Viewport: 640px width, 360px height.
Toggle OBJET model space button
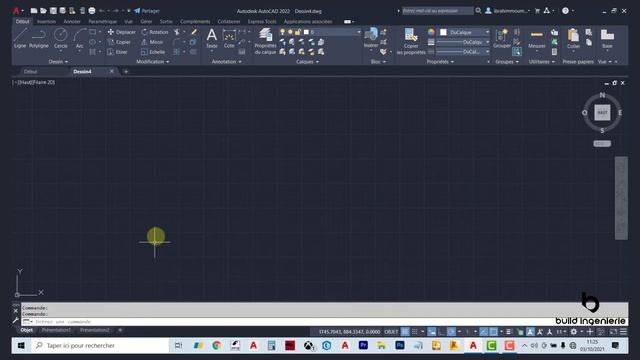391,332
